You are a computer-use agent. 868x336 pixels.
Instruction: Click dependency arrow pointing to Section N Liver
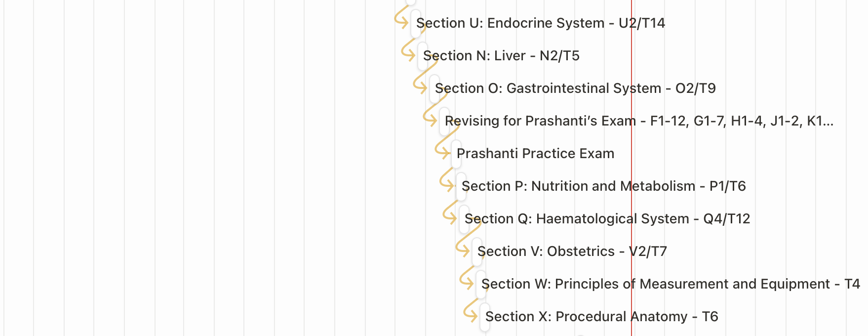[x=409, y=50]
